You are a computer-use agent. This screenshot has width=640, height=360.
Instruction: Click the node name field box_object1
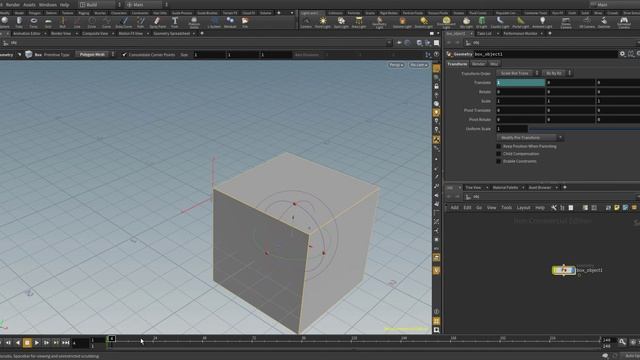[x=545, y=54]
